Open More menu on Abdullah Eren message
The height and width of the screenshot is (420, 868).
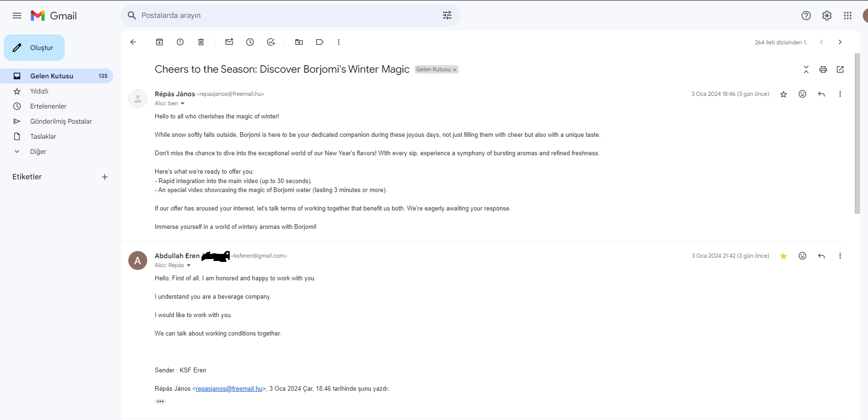840,256
